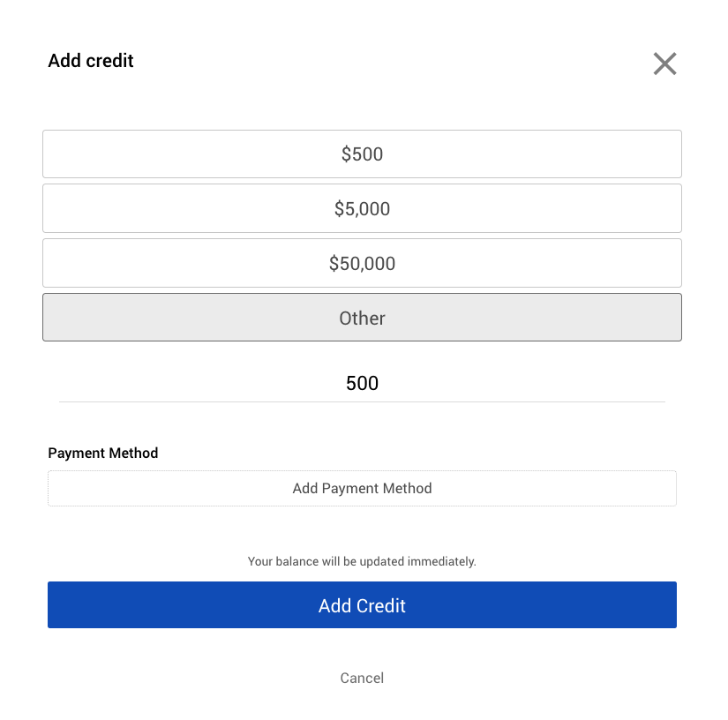Screen dimensions: 728x720
Task: Switch amount selection to $5,000
Action: click(362, 208)
